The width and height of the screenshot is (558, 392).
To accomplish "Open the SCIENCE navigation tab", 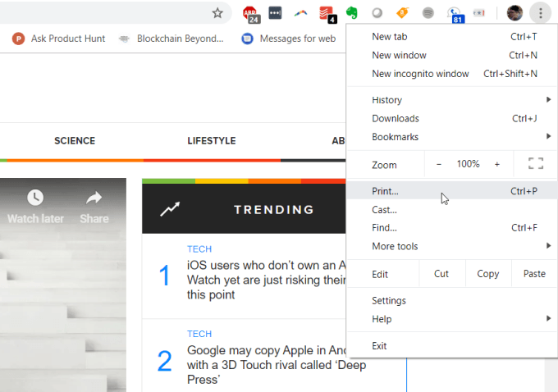I will coord(75,141).
